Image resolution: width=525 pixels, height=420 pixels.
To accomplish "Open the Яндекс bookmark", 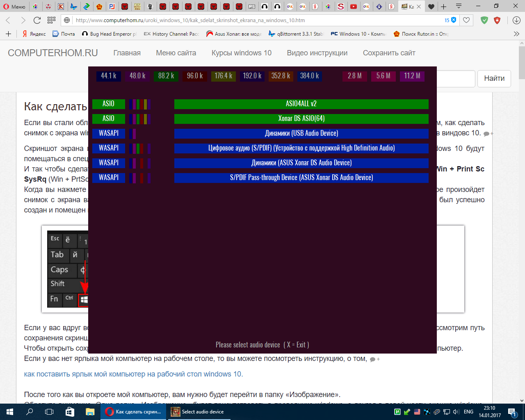I will pyautogui.click(x=34, y=34).
